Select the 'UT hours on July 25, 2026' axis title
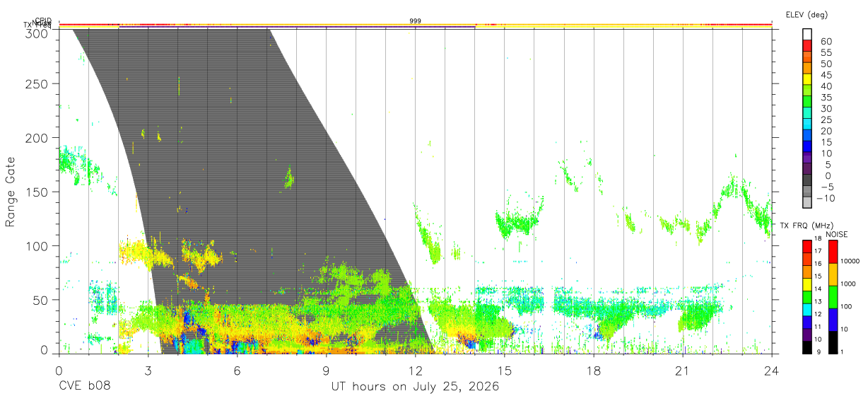 point(416,387)
